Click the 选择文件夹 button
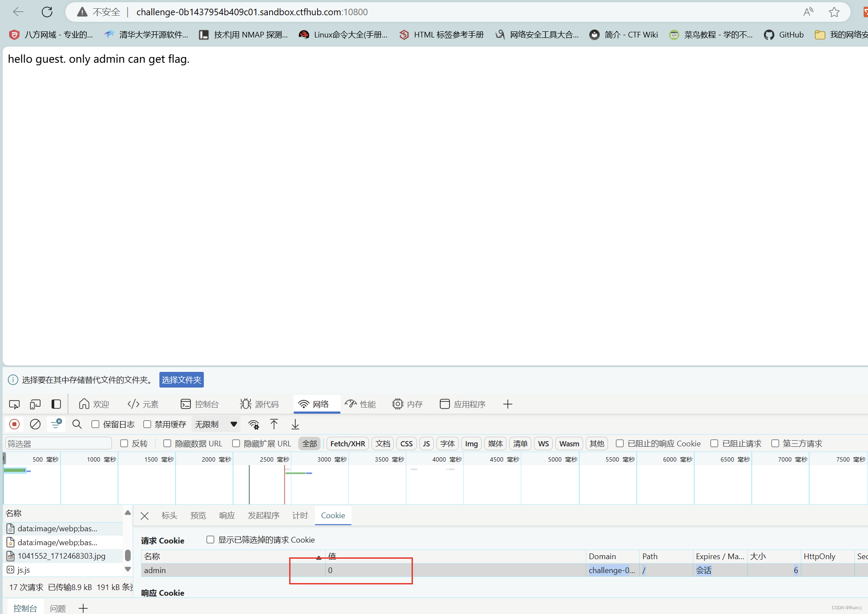 click(182, 380)
